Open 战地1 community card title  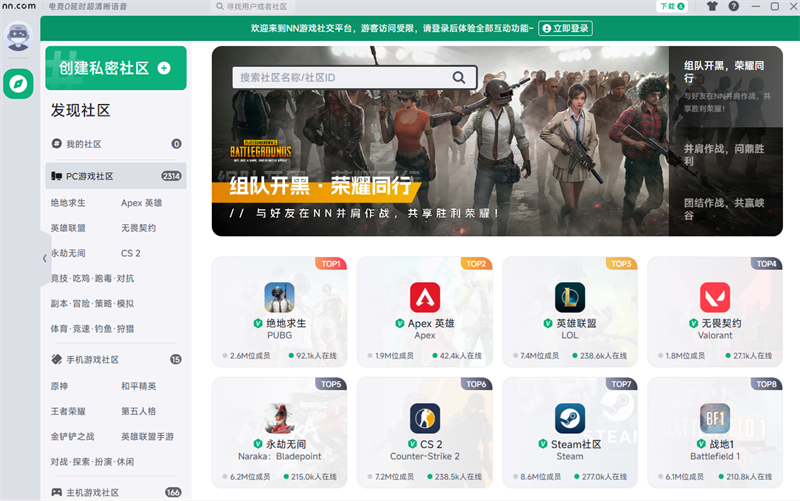click(x=721, y=444)
